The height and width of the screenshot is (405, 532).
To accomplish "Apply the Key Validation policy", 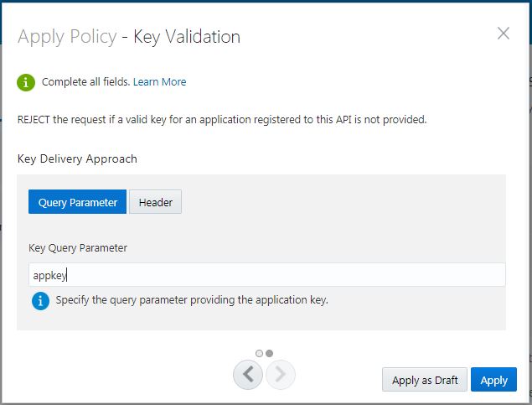I will click(x=493, y=380).
